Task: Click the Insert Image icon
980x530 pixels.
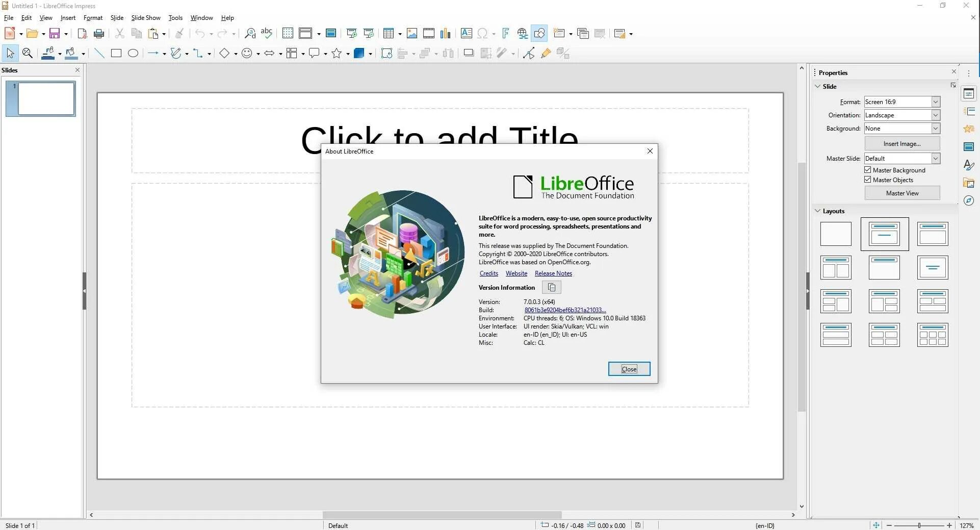Action: coord(412,34)
